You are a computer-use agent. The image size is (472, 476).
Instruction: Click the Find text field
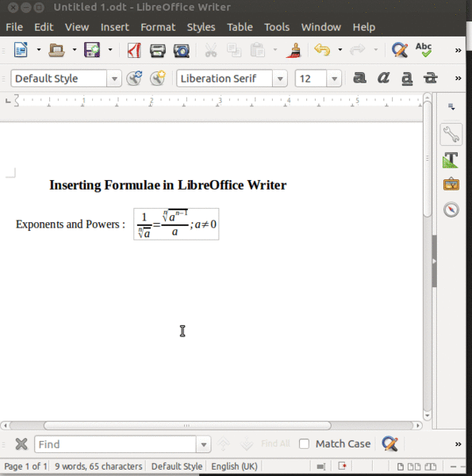115,444
